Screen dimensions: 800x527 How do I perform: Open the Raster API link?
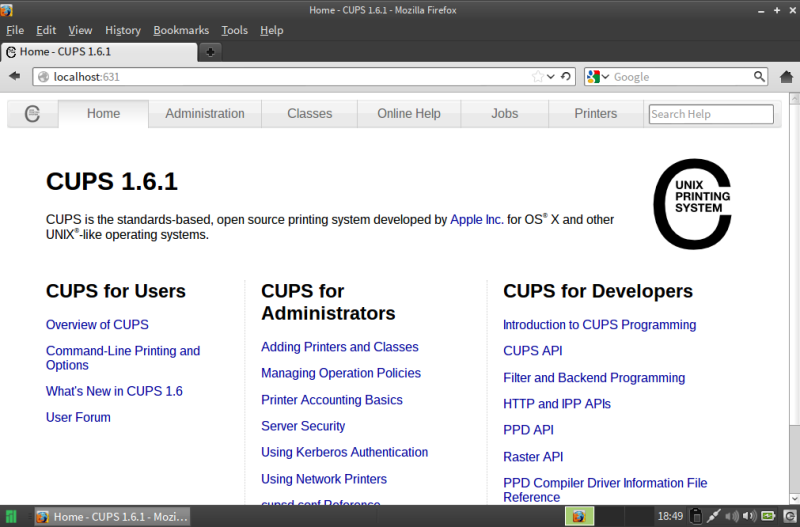[533, 456]
